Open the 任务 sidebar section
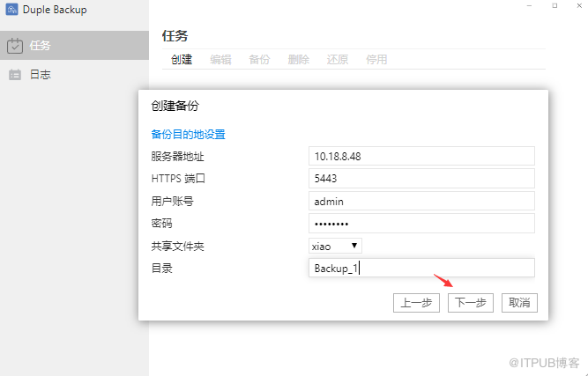Image resolution: width=588 pixels, height=376 pixels. 74,45
